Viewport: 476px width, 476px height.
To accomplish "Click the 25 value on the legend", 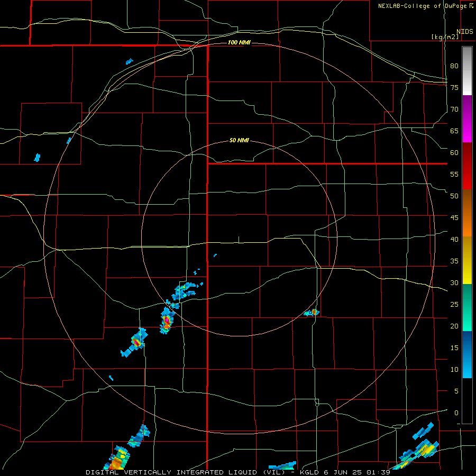I will (454, 305).
